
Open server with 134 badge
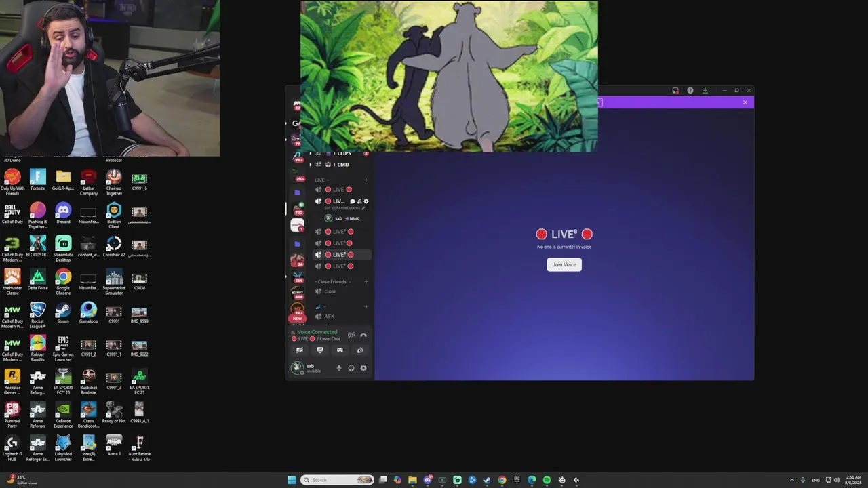click(297, 277)
